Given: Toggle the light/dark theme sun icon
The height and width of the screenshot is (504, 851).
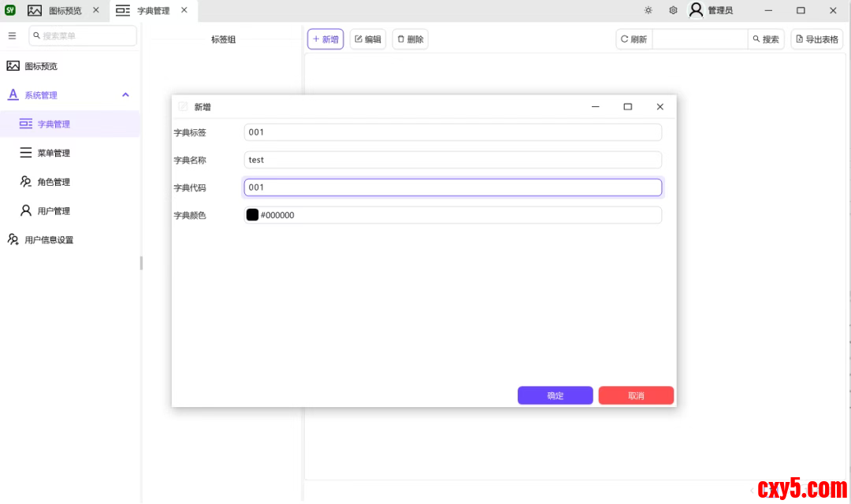Looking at the screenshot, I should pos(648,10).
